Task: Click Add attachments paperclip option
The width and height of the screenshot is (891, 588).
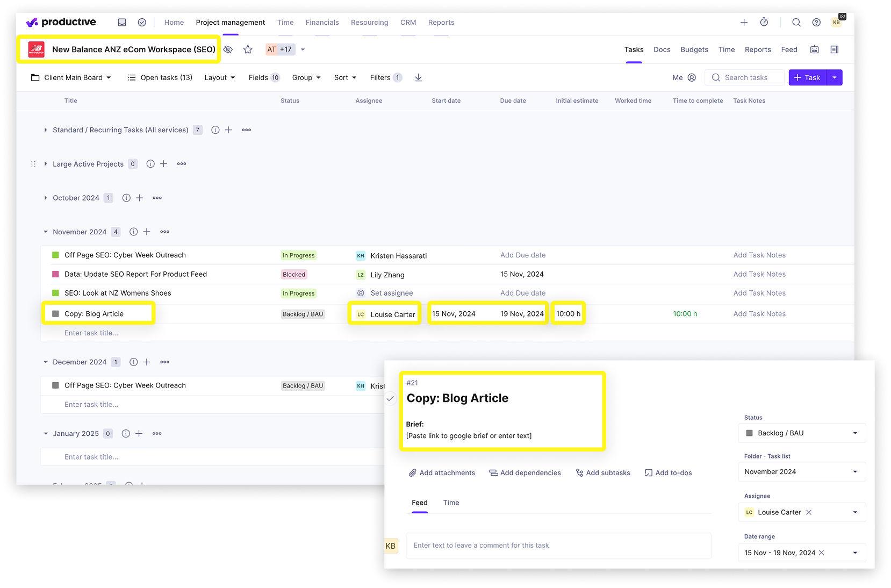Action: (442, 473)
